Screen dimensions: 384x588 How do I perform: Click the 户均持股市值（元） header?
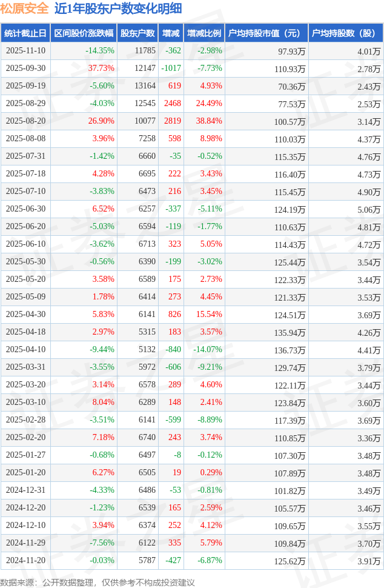266,33
